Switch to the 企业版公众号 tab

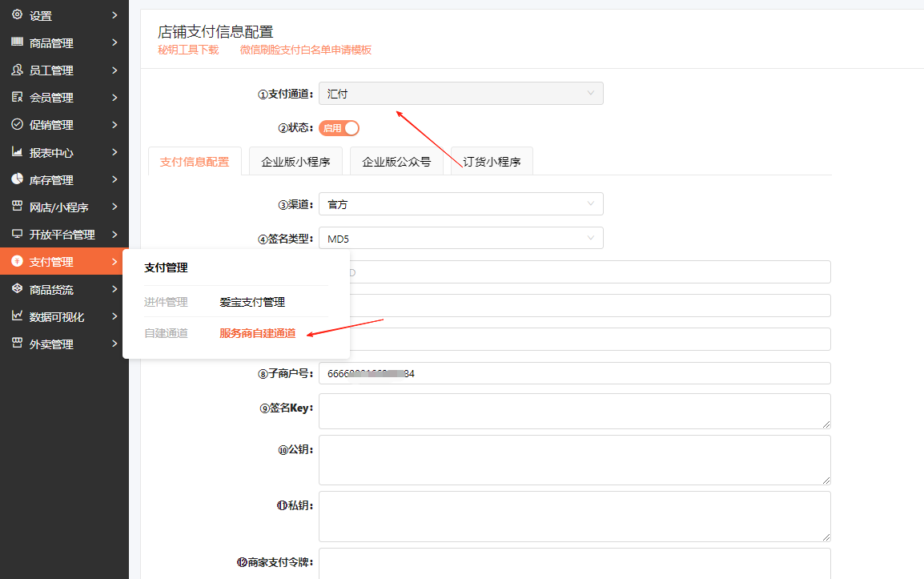point(396,162)
